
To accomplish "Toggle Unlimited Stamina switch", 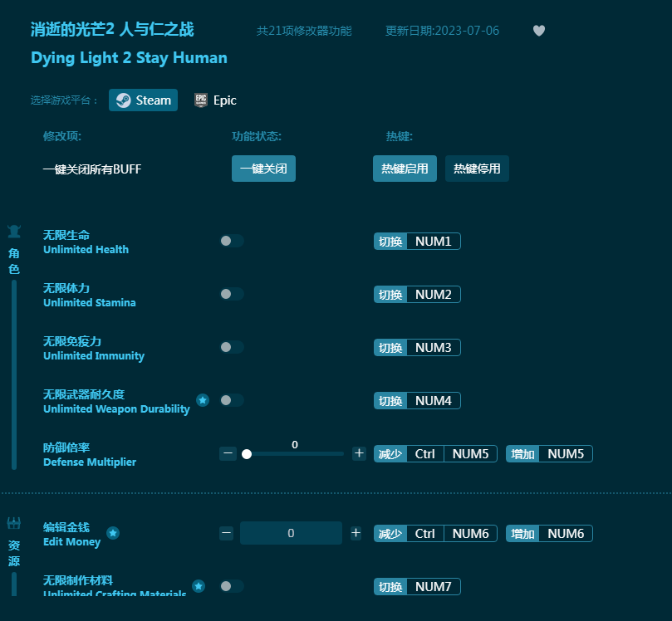I will pyautogui.click(x=232, y=294).
